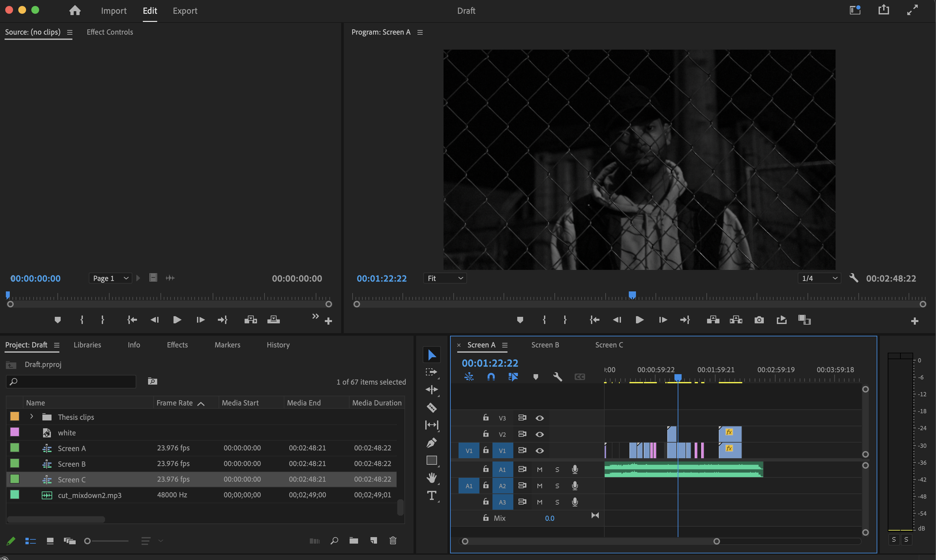
Task: Open the Fit zoom level dropdown
Action: tap(445, 278)
